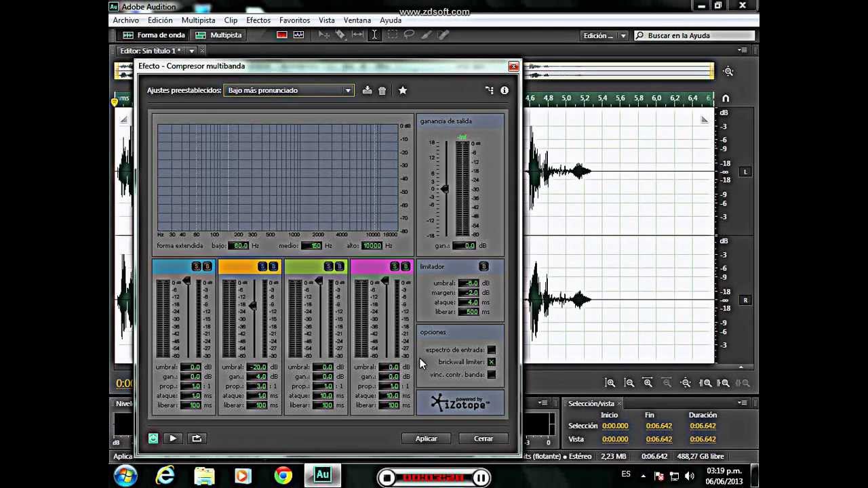Select the Time Selection tool
Image resolution: width=868 pixels, height=488 pixels.
click(x=374, y=35)
